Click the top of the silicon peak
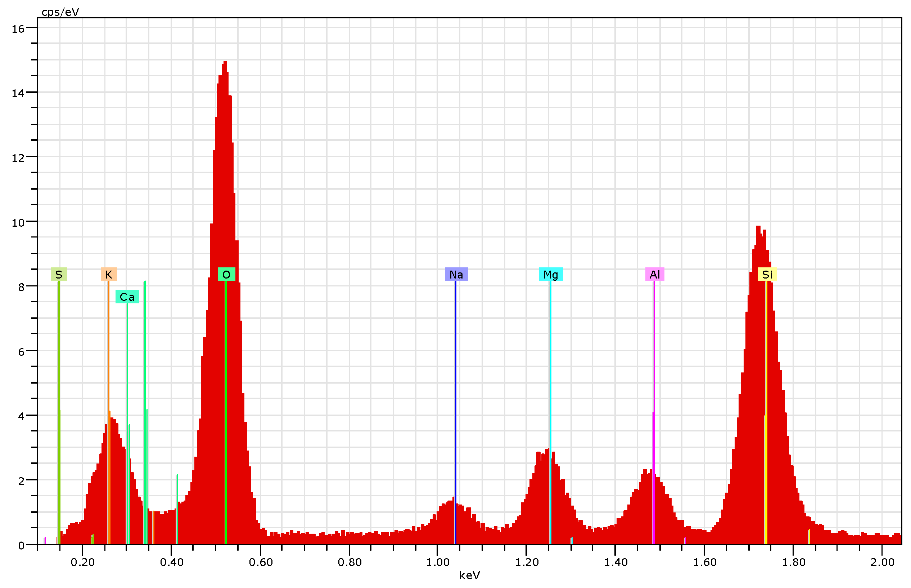Image resolution: width=911 pixels, height=588 pixels. tap(758, 227)
